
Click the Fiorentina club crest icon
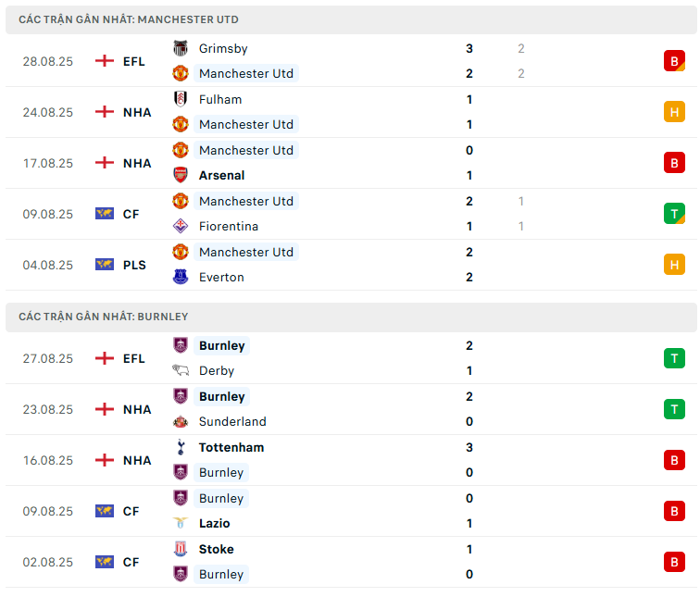(x=181, y=226)
